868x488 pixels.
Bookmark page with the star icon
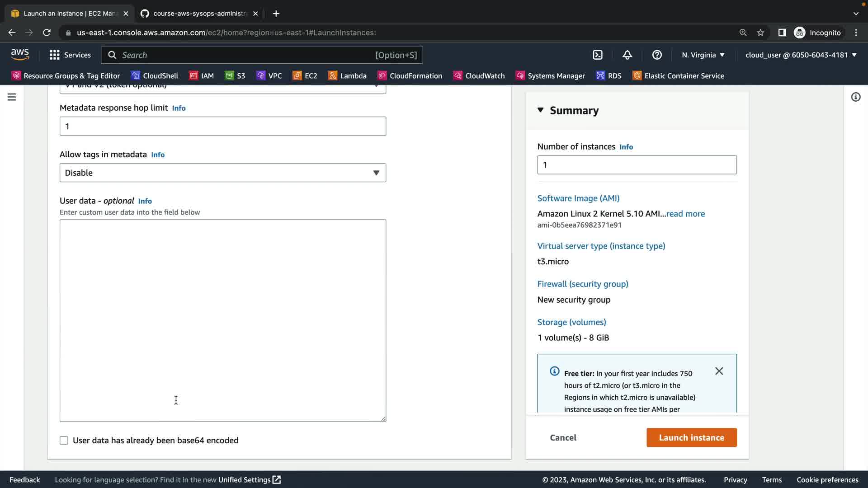(x=760, y=33)
